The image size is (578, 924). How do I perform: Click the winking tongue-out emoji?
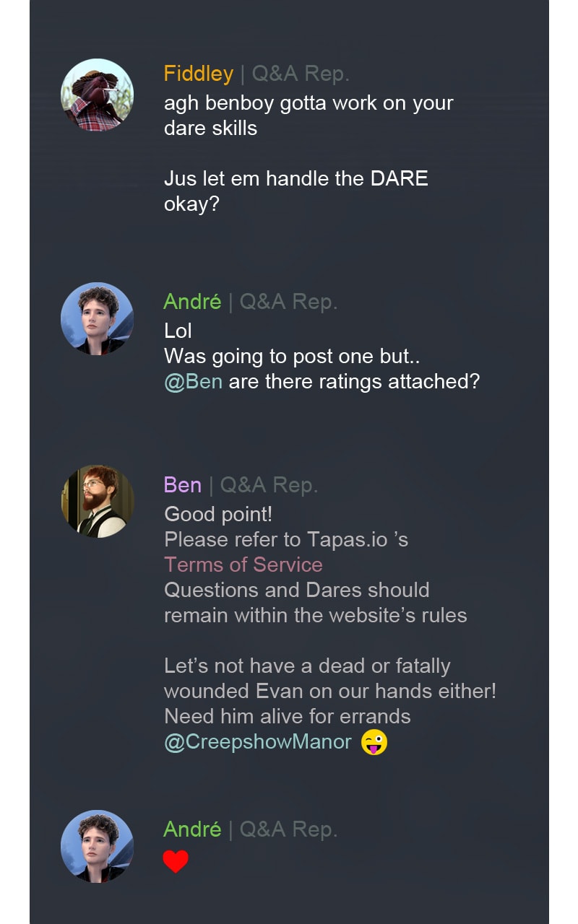coord(374,742)
